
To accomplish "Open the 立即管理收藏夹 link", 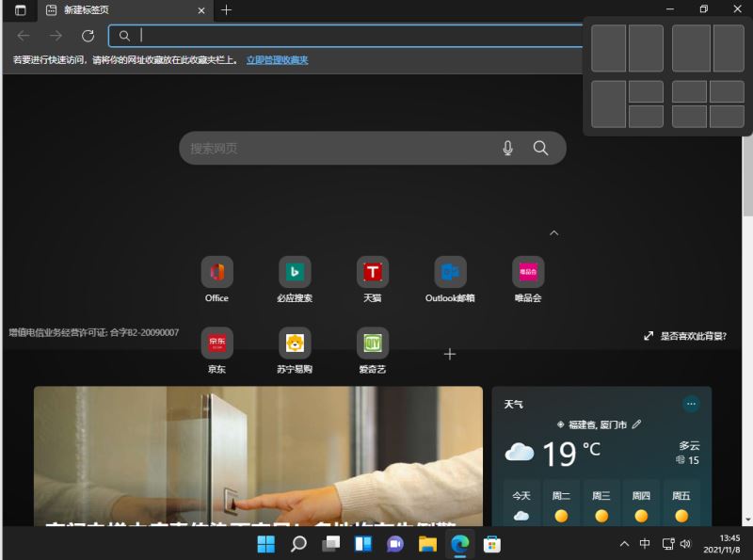I will coord(277,60).
